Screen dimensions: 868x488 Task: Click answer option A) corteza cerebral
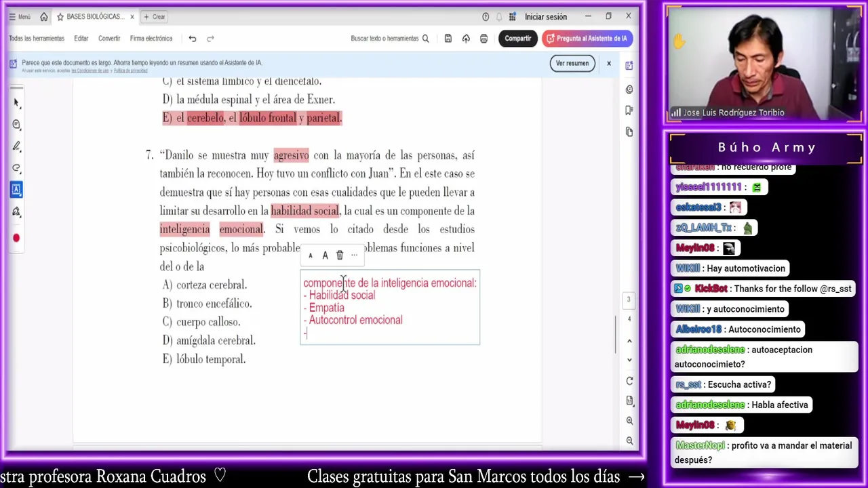pyautogui.click(x=205, y=285)
